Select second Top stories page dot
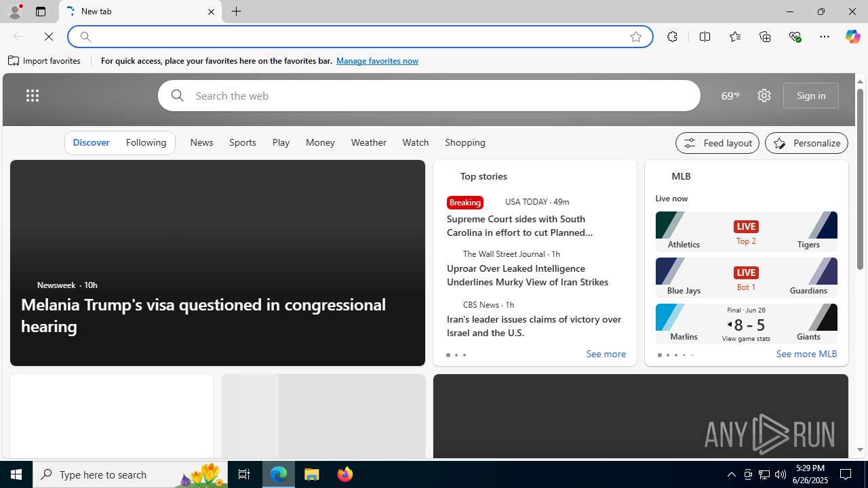 pos(456,355)
